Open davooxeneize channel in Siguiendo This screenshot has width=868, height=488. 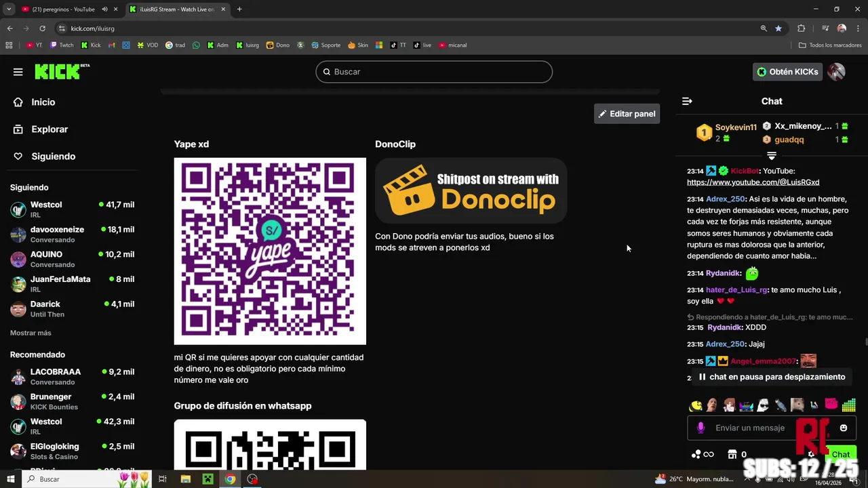(x=72, y=234)
